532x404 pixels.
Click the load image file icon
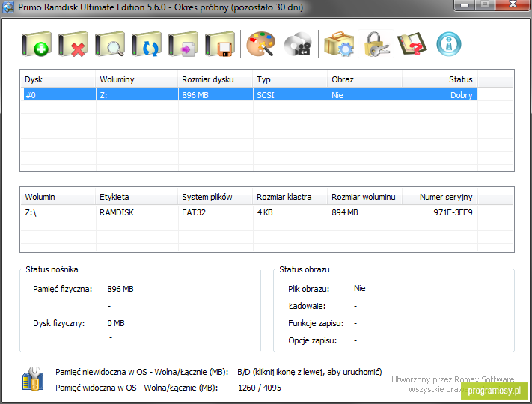tap(183, 44)
